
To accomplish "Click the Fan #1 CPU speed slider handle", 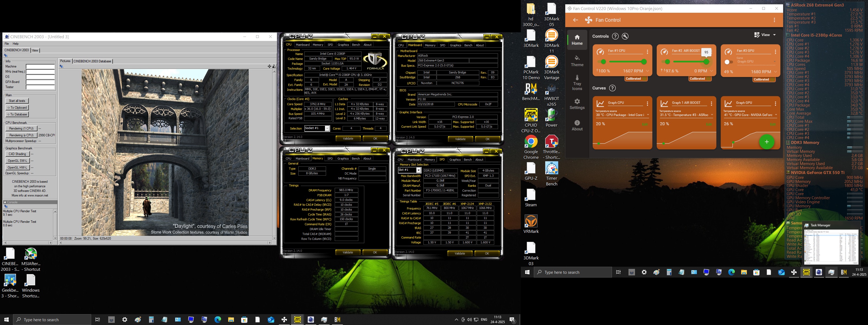I will 644,62.
